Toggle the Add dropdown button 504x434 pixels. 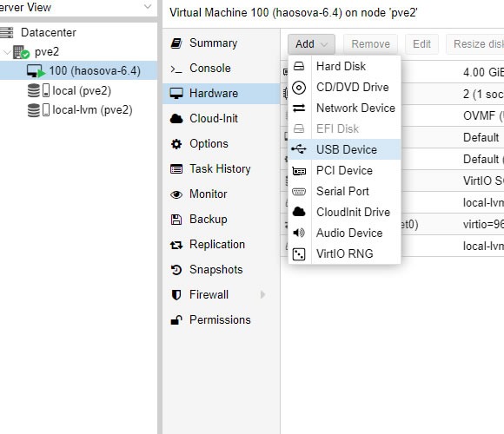(311, 44)
